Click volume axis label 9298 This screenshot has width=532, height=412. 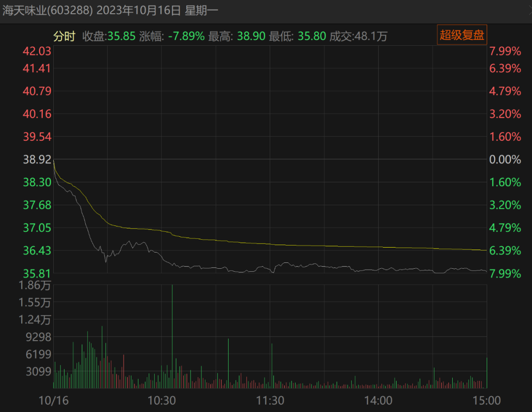(38, 337)
